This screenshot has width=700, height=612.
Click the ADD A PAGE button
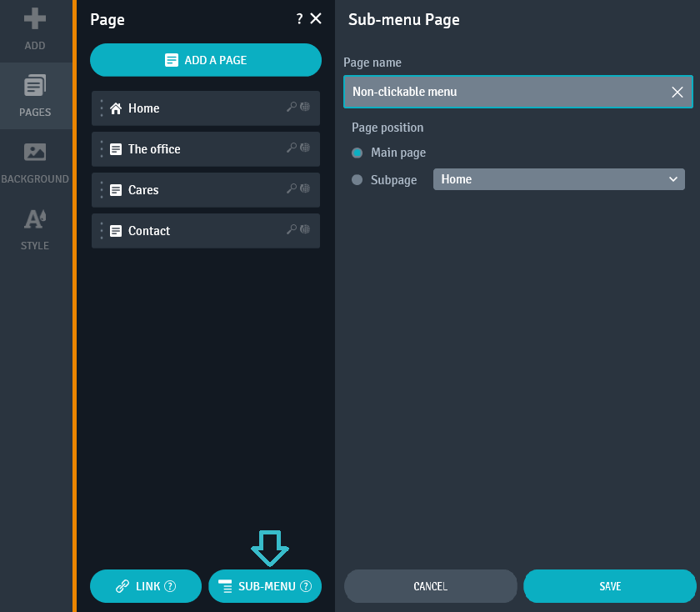[205, 59]
